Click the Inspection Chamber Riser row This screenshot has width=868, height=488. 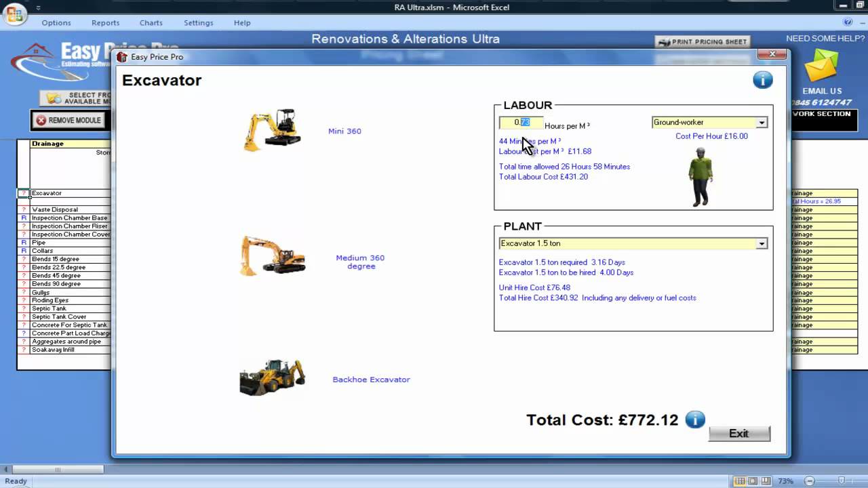pos(71,226)
